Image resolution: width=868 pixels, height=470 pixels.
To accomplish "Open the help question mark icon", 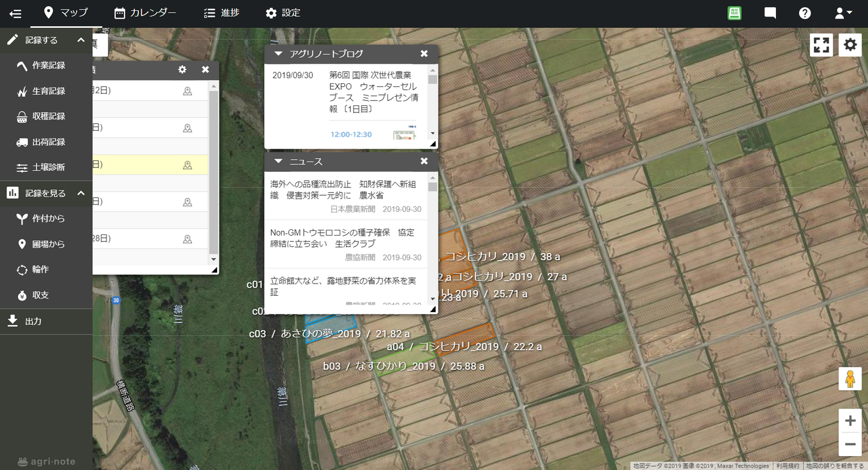I will [x=805, y=13].
